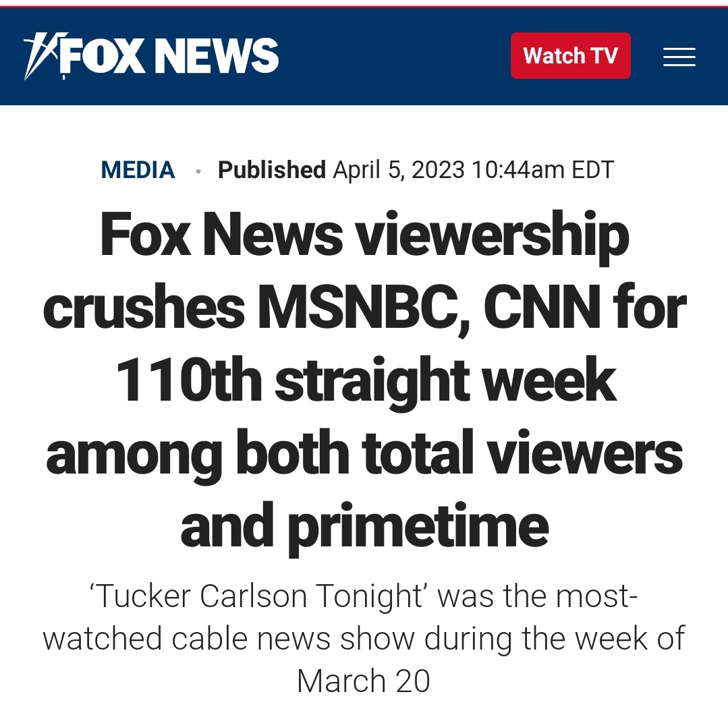The height and width of the screenshot is (713, 728).
Task: Click the Fox News searchlight logo icon
Action: click(x=45, y=56)
